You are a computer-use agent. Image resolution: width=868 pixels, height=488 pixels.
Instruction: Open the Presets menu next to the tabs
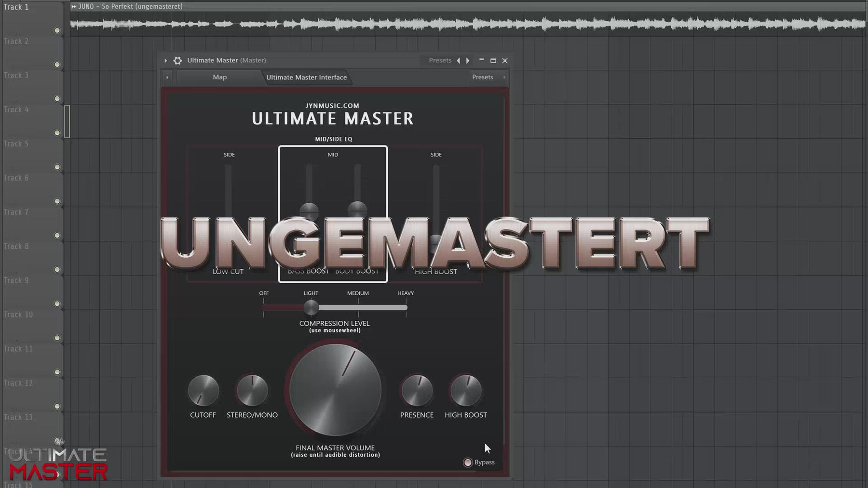tap(483, 77)
